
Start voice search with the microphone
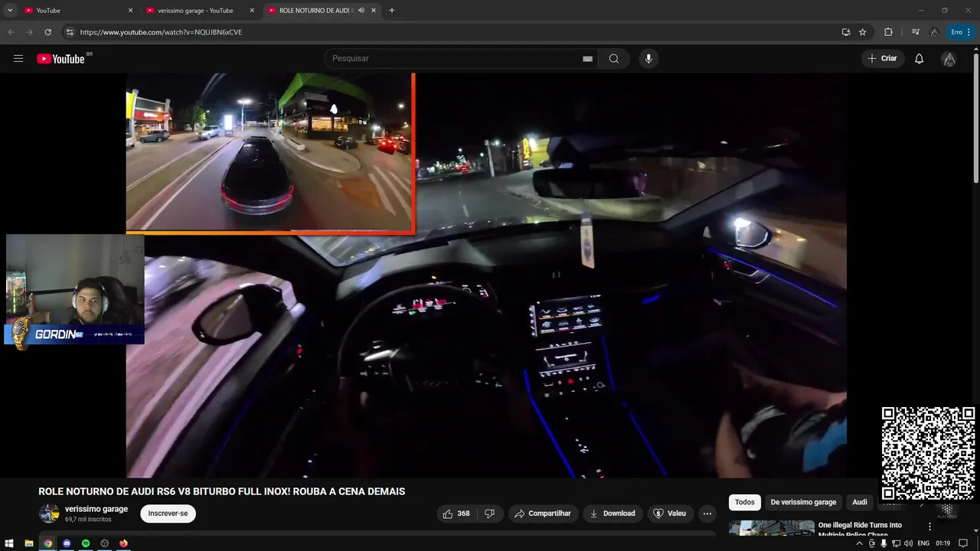648,59
